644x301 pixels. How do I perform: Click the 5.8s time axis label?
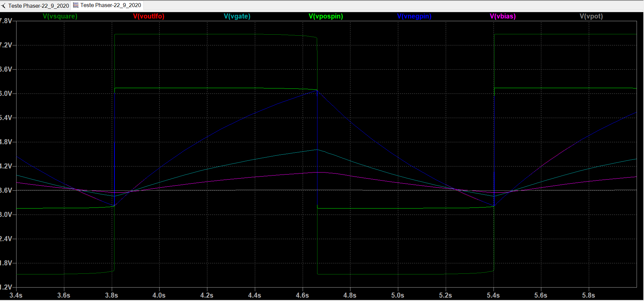[x=588, y=295]
